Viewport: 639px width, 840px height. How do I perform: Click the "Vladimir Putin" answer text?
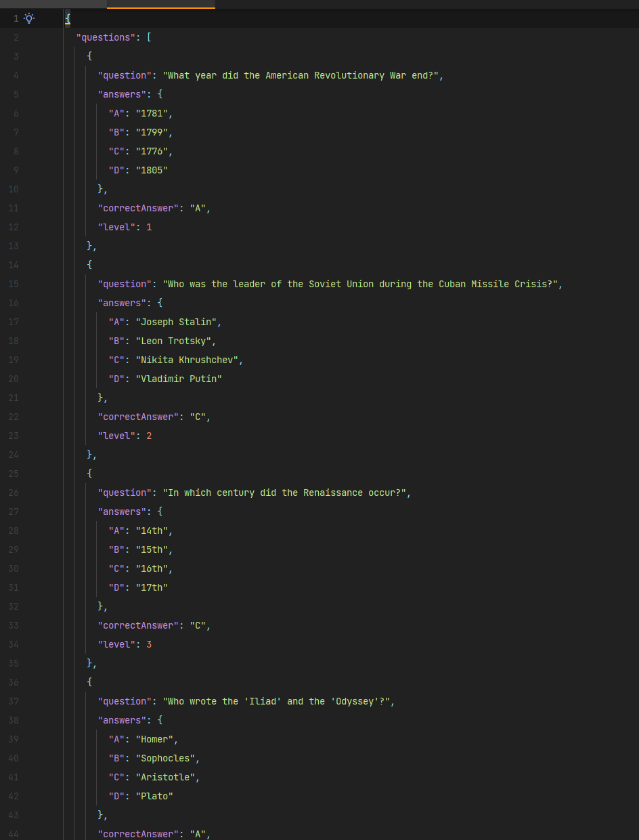179,379
